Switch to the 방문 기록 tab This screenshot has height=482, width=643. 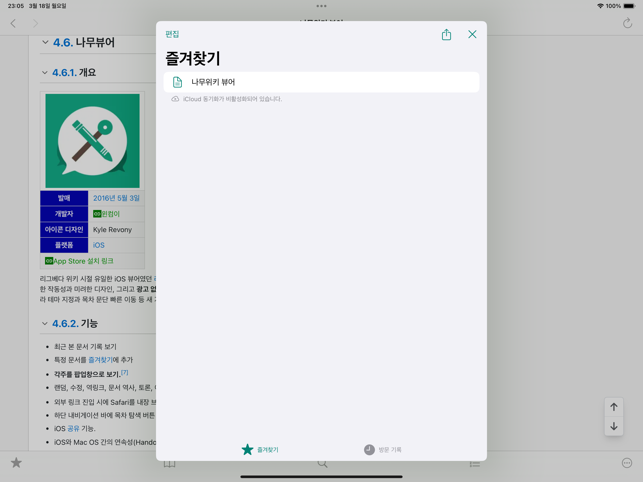(x=383, y=450)
